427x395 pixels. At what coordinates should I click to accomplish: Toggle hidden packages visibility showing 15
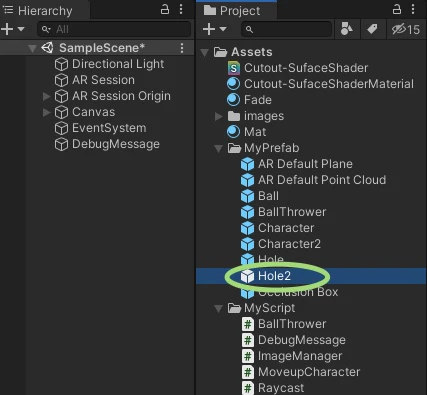[x=406, y=29]
